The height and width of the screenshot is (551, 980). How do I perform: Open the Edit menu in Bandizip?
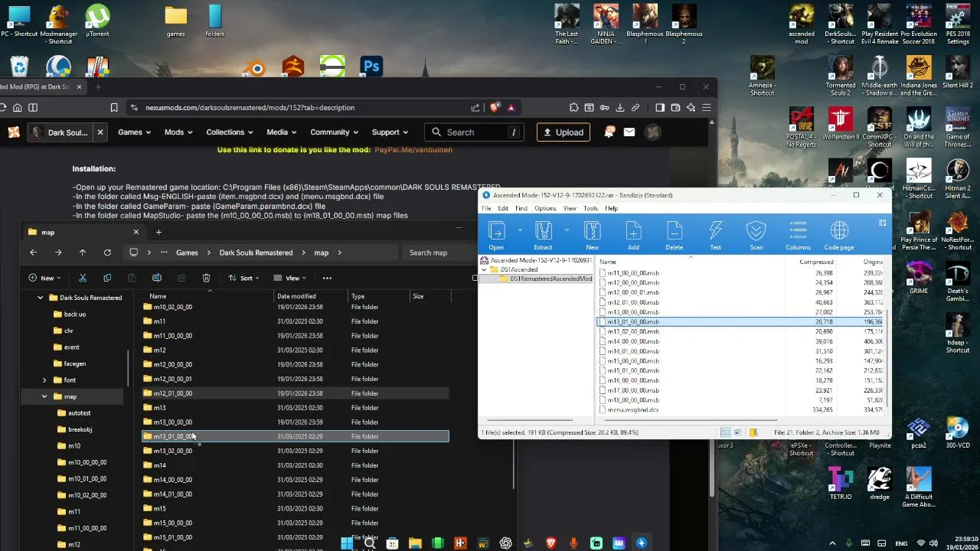coord(503,208)
